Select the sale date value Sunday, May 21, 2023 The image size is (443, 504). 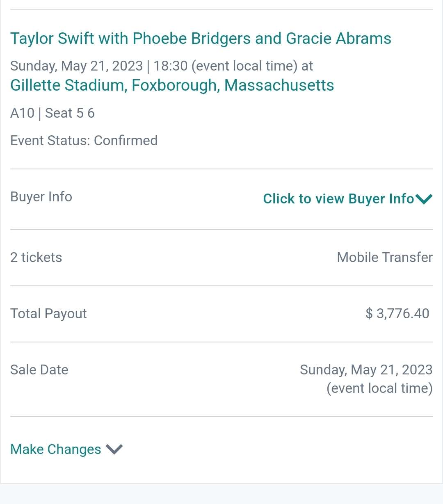click(366, 370)
